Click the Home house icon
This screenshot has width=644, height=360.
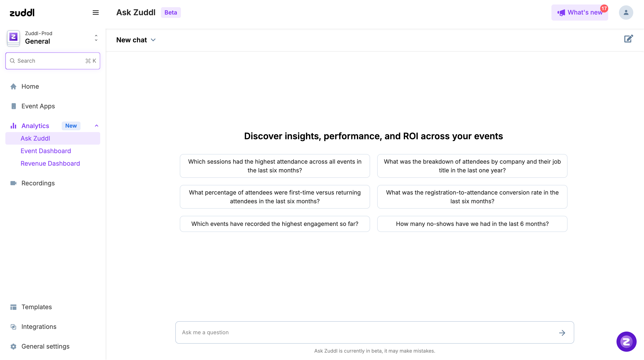[x=13, y=86]
